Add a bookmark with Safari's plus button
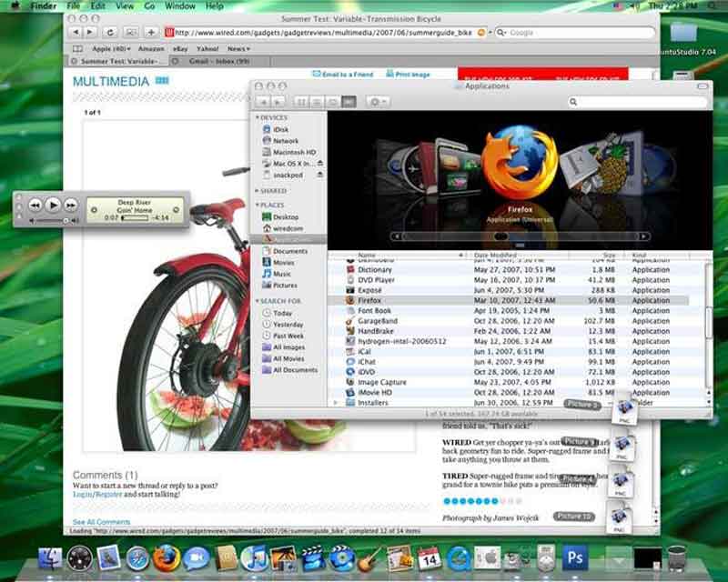This screenshot has height=582, width=728. pos(151,33)
